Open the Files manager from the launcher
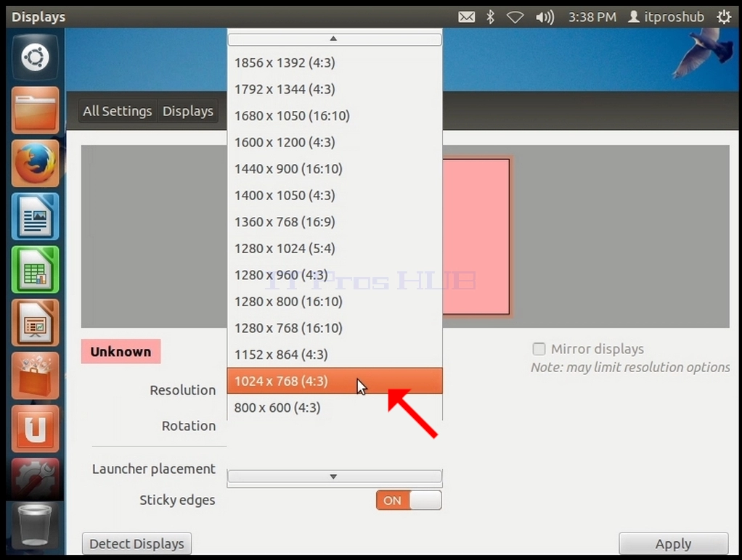 point(35,110)
